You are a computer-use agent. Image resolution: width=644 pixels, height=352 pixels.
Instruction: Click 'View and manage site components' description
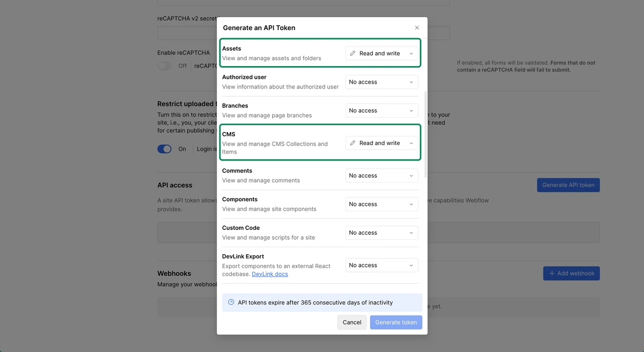click(x=269, y=209)
